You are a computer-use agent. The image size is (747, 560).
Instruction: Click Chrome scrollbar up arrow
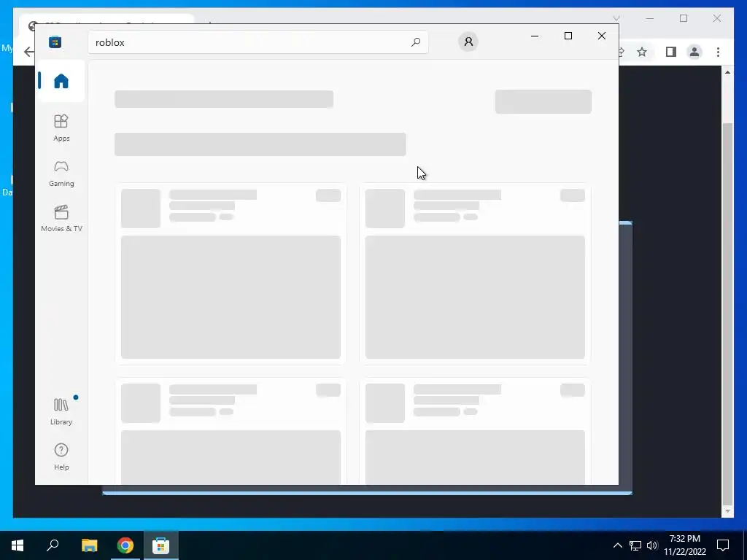tap(727, 72)
